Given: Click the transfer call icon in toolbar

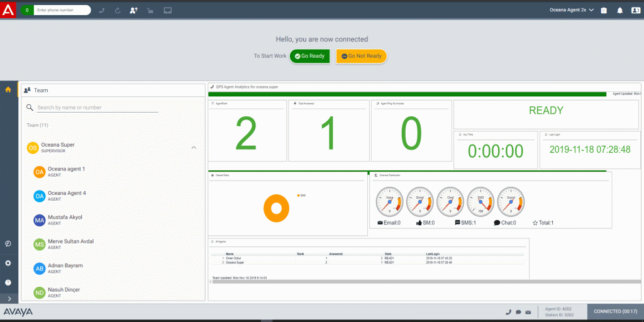Looking at the screenshot, I should 150,11.
